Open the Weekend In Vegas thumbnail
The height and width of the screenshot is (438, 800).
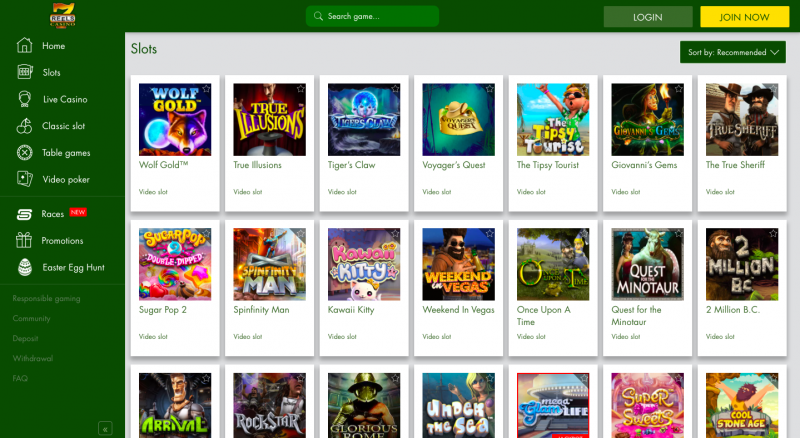[x=459, y=264]
